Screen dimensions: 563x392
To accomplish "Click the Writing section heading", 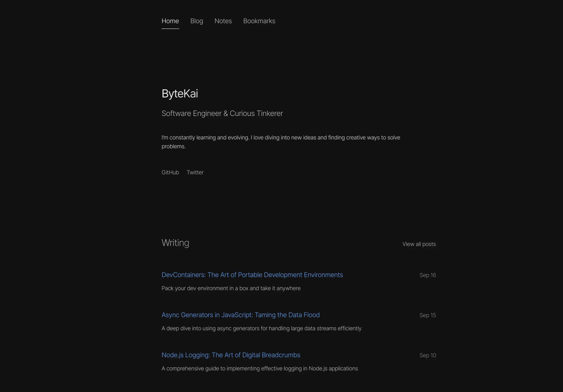I will coord(175,243).
